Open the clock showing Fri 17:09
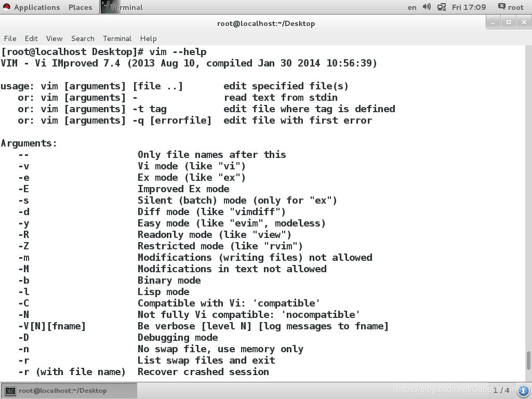The height and width of the screenshot is (399, 532). pyautogui.click(x=469, y=7)
